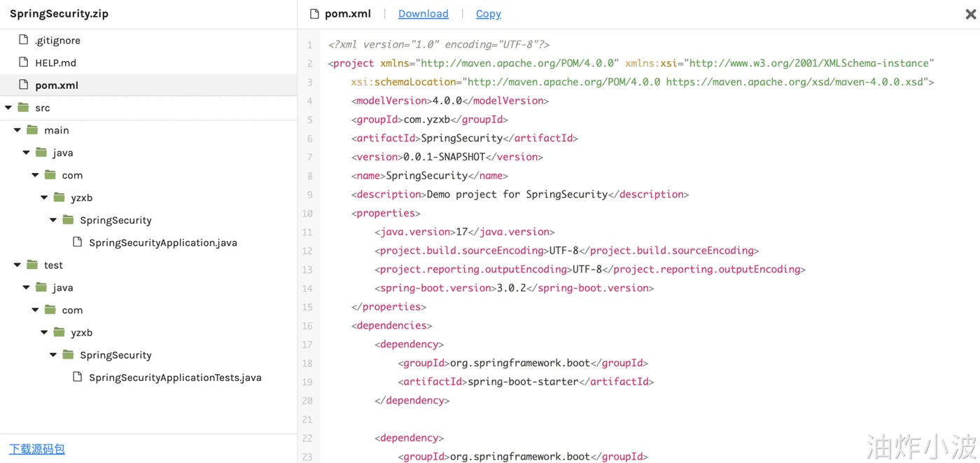This screenshot has width=980, height=463.
Task: Click the SpringSecurityApplicationTests.java file icon
Action: pyautogui.click(x=77, y=377)
